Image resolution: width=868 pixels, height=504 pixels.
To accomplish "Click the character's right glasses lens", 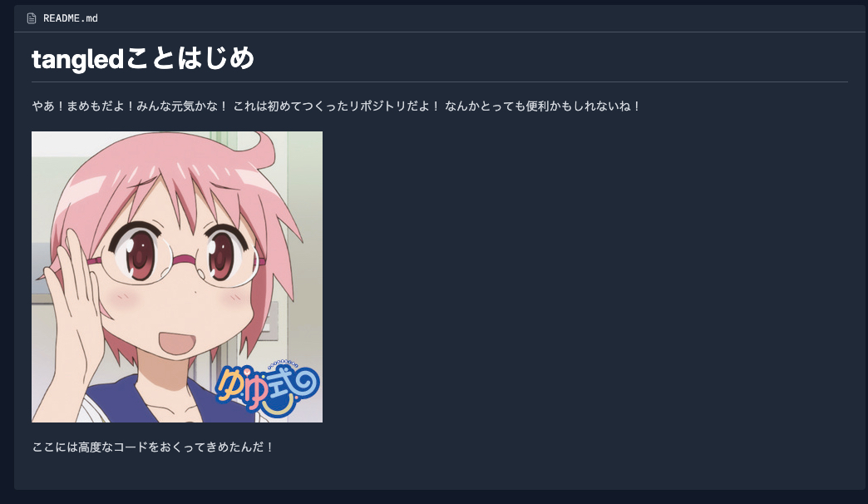I will tap(229, 259).
